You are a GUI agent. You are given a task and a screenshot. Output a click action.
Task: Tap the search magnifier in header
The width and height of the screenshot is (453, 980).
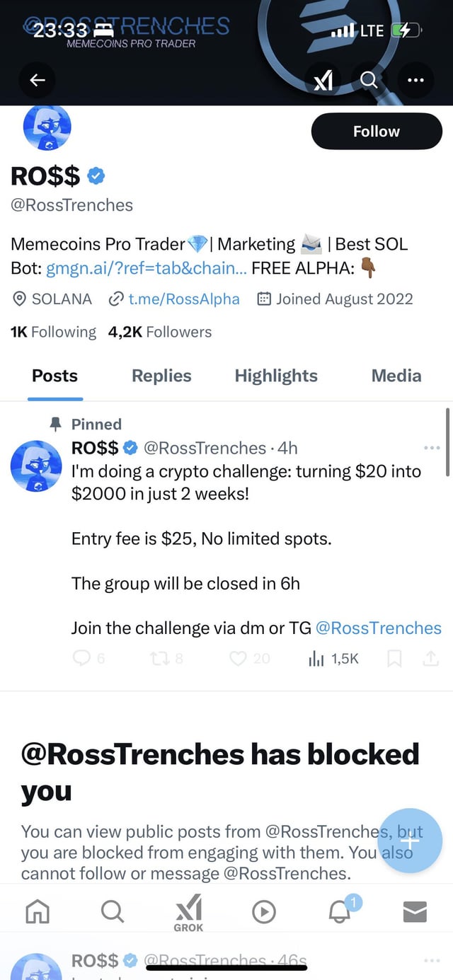[x=369, y=81]
